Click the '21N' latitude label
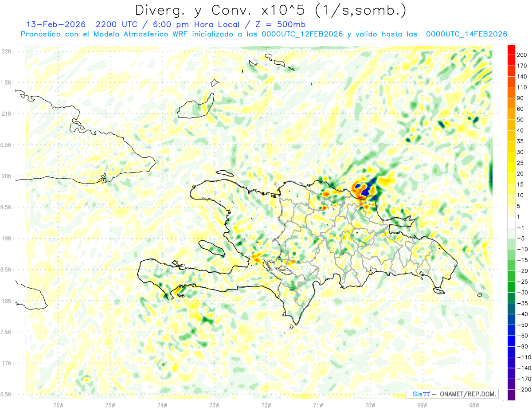 click(x=6, y=114)
